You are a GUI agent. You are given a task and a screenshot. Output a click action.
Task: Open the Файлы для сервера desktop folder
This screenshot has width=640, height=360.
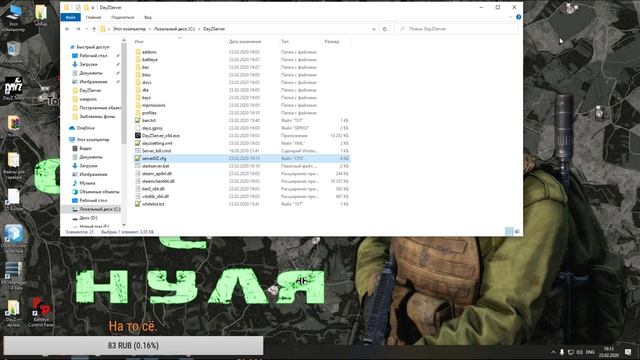(13, 165)
